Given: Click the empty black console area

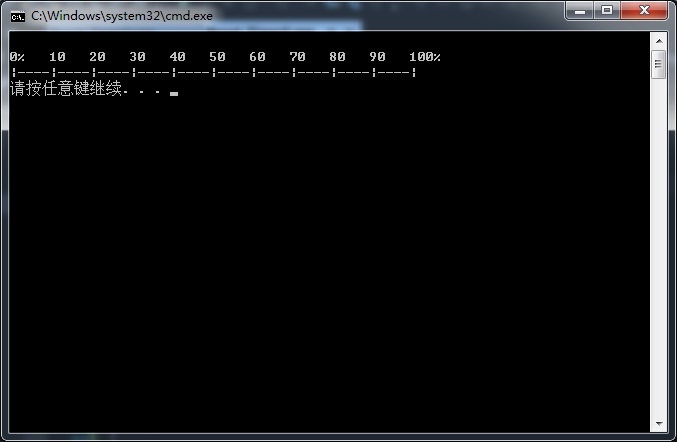Looking at the screenshot, I should [x=328, y=259].
